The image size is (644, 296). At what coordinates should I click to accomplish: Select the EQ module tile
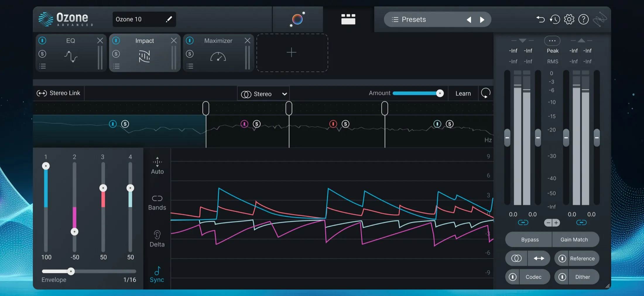[x=71, y=53]
